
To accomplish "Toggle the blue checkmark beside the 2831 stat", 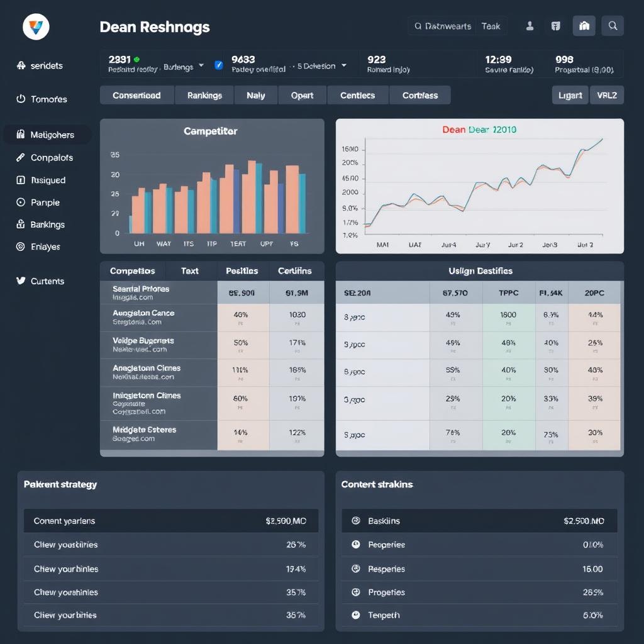I will 218,64.
